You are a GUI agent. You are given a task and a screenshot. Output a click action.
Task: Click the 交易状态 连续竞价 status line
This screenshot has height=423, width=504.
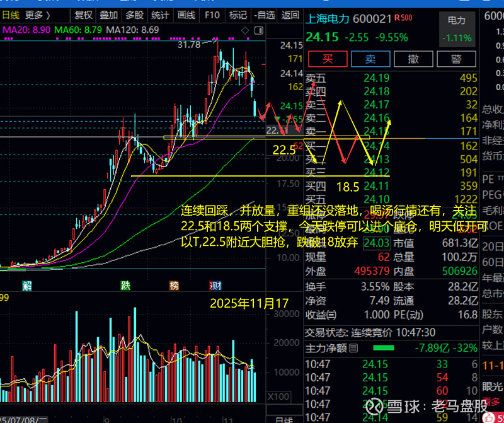point(370,332)
